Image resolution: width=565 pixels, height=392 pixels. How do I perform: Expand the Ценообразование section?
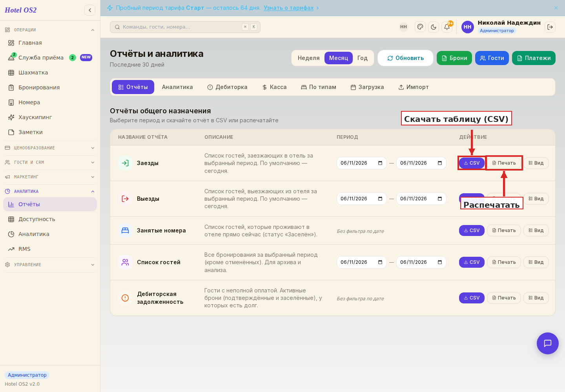point(50,148)
